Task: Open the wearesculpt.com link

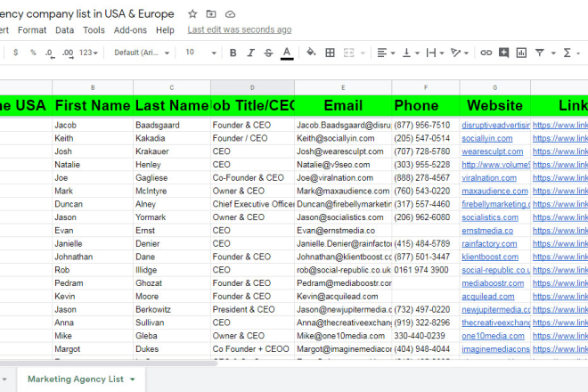Action: (492, 151)
